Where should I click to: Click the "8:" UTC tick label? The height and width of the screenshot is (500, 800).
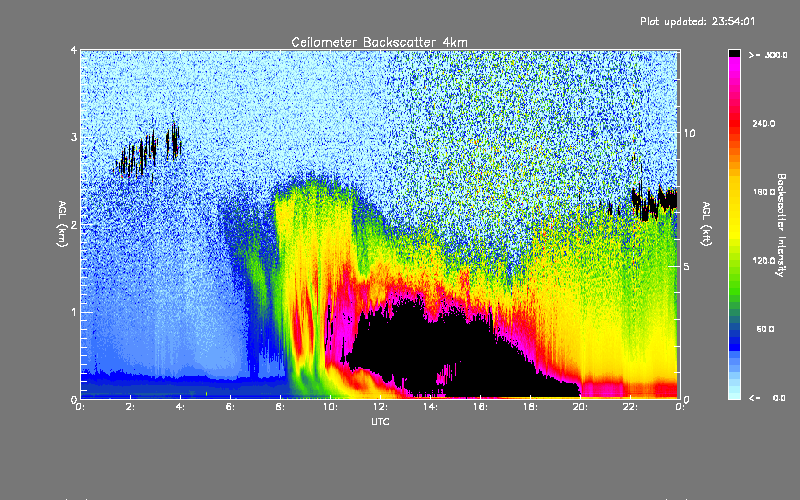tap(281, 407)
